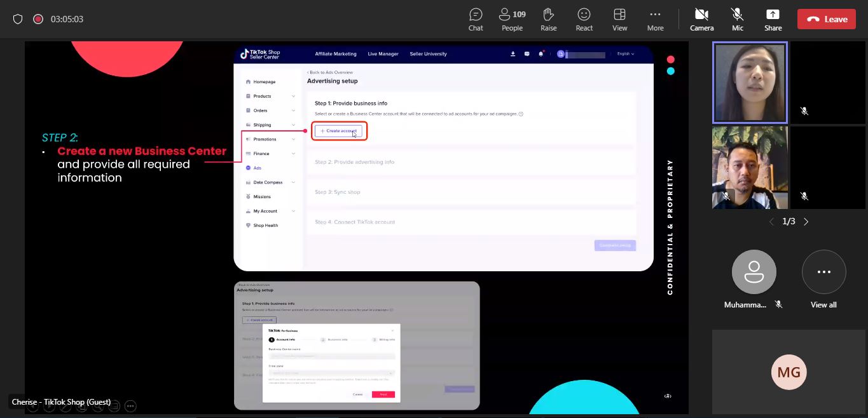Expand Finance in the Seller Center sidebar
The image size is (868, 418).
point(270,154)
